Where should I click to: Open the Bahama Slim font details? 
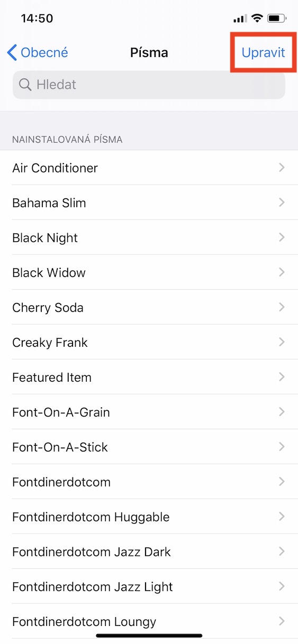[149, 203]
